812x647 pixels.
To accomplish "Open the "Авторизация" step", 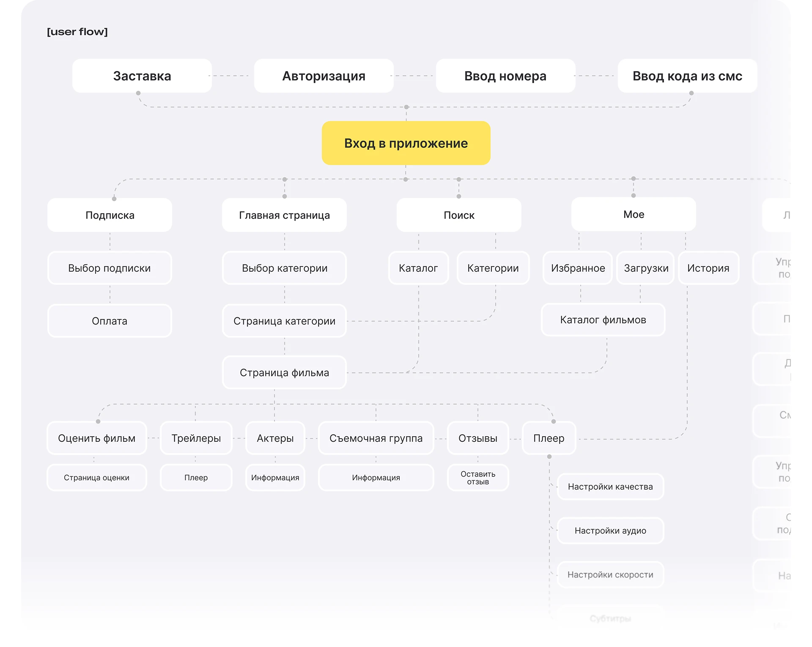I will [324, 76].
